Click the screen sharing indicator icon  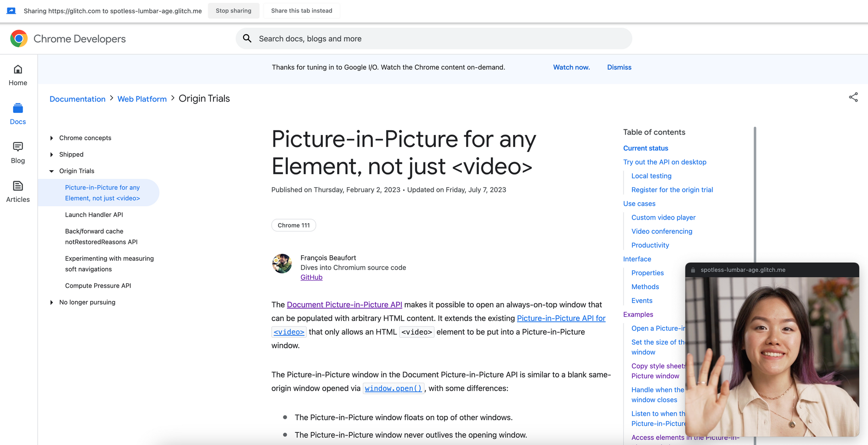pos(11,11)
